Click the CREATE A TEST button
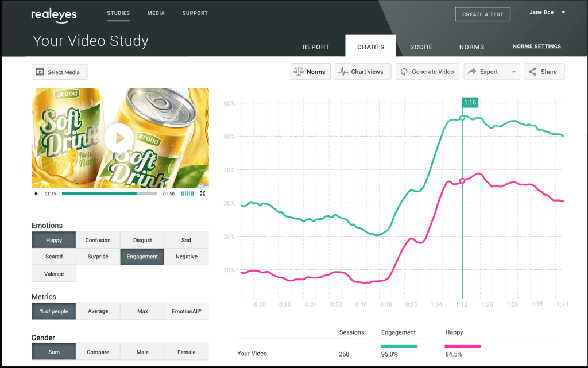 [482, 14]
